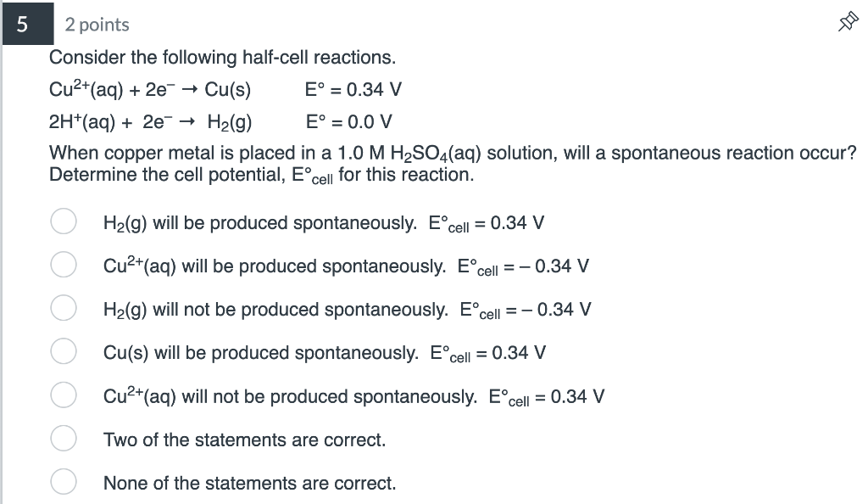This screenshot has width=868, height=504.
Task: Click the empty radio circle beside the last option
Action: point(64,481)
